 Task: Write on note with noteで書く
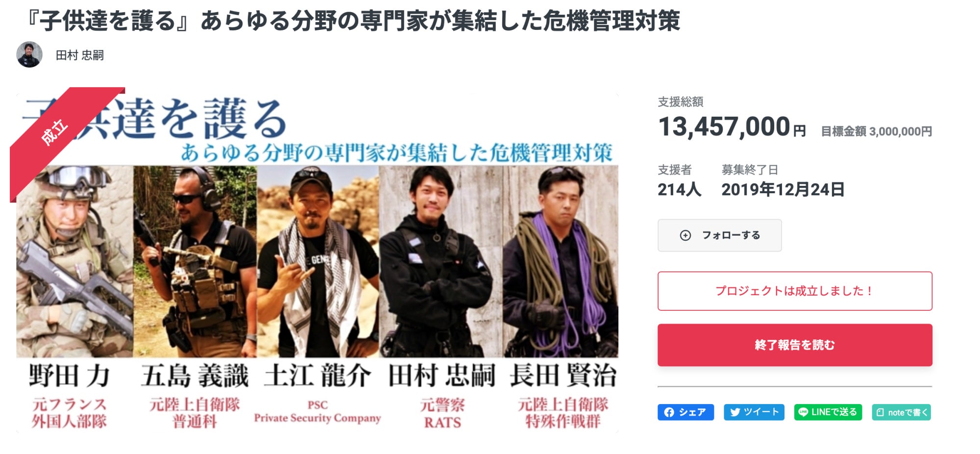coord(901,412)
